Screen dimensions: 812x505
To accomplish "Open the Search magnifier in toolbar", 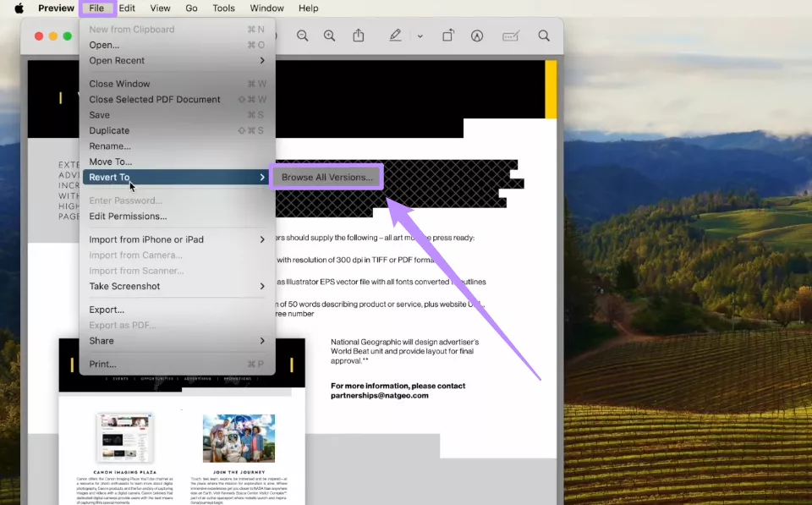I will (x=544, y=36).
